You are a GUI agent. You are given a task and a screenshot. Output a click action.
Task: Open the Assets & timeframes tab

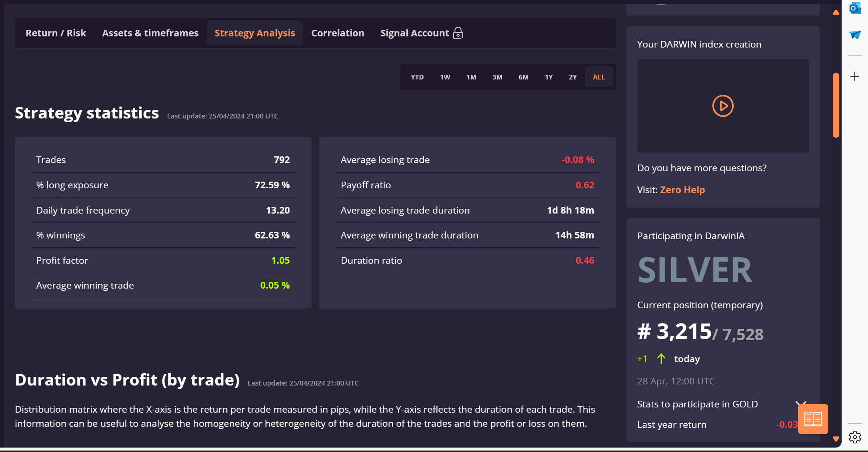pos(150,33)
